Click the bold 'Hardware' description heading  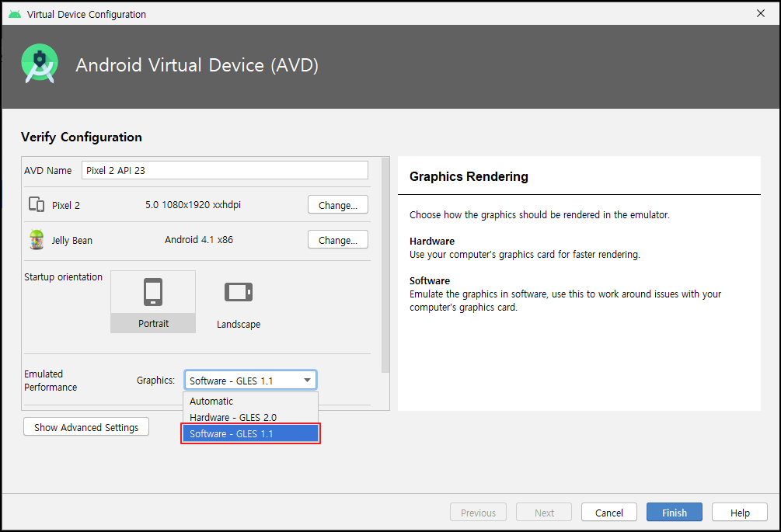pos(432,241)
